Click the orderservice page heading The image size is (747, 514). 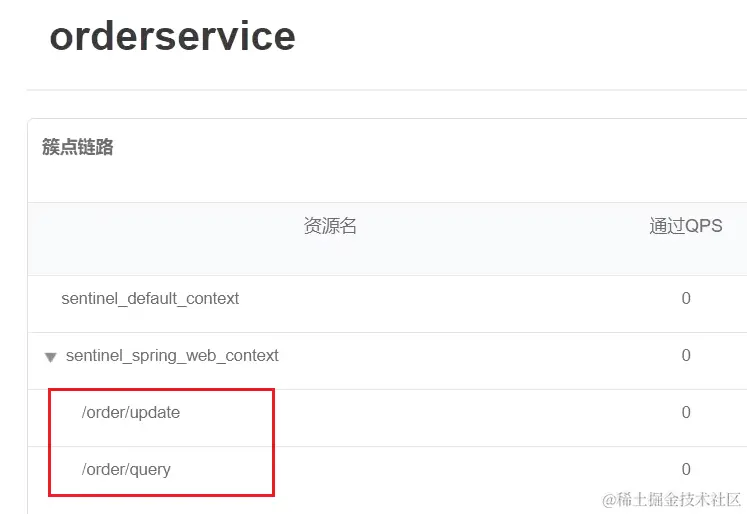[172, 36]
